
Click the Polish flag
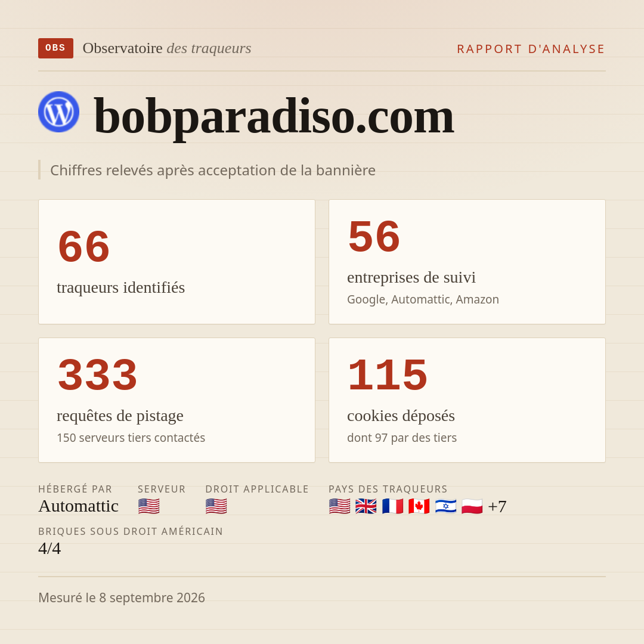pos(472,506)
